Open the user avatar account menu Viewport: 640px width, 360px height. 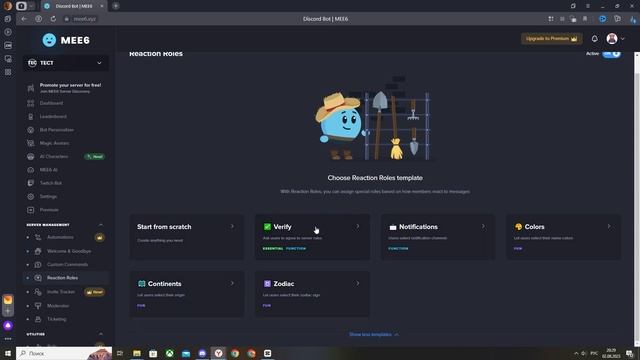pyautogui.click(x=616, y=39)
